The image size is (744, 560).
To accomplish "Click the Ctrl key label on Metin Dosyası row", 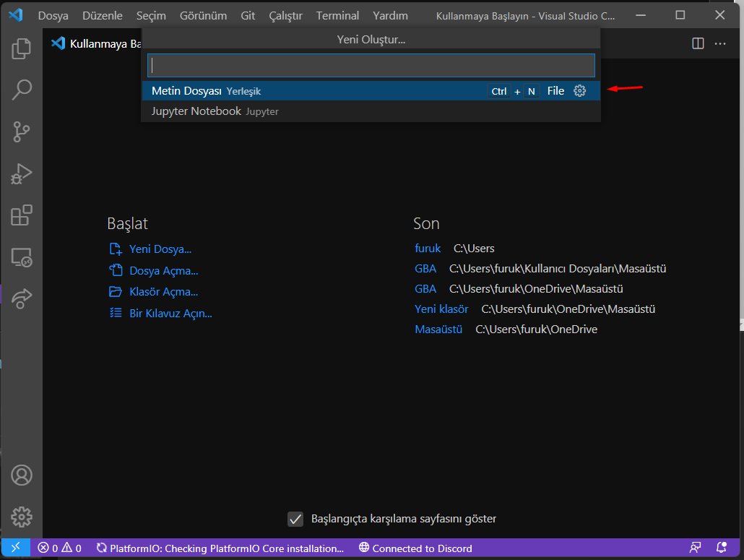I will (x=498, y=91).
